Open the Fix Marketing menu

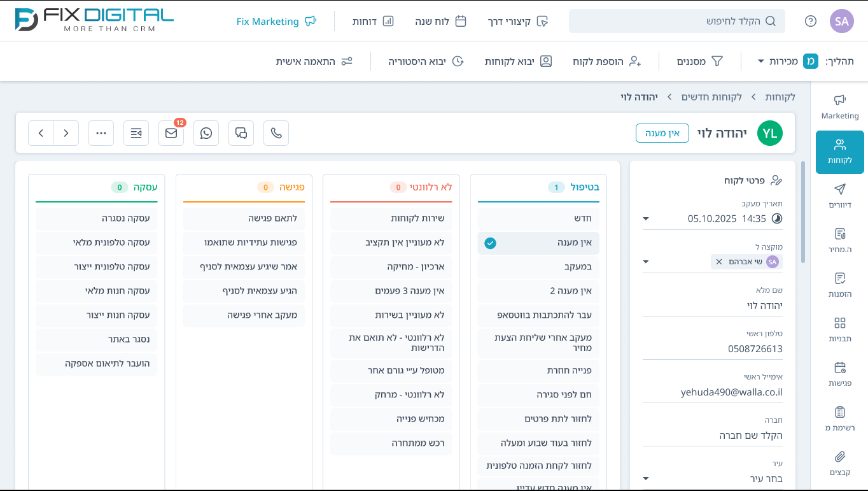coord(276,21)
